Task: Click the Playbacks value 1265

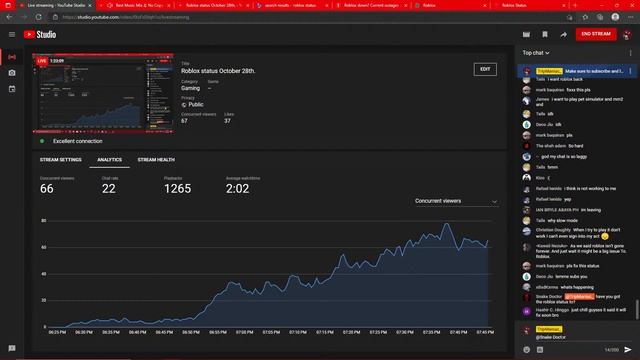Action: [x=177, y=189]
